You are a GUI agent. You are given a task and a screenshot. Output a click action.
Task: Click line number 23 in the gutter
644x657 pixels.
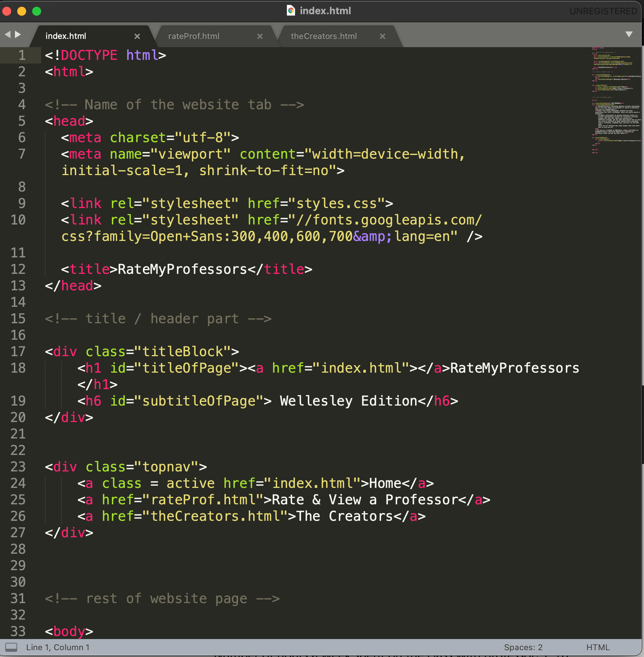[x=18, y=467]
